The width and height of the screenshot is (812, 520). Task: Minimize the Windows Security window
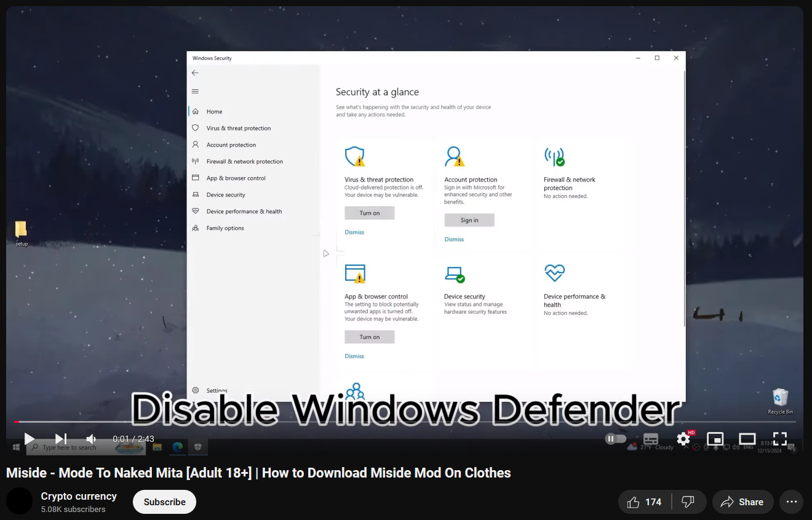tap(639, 58)
